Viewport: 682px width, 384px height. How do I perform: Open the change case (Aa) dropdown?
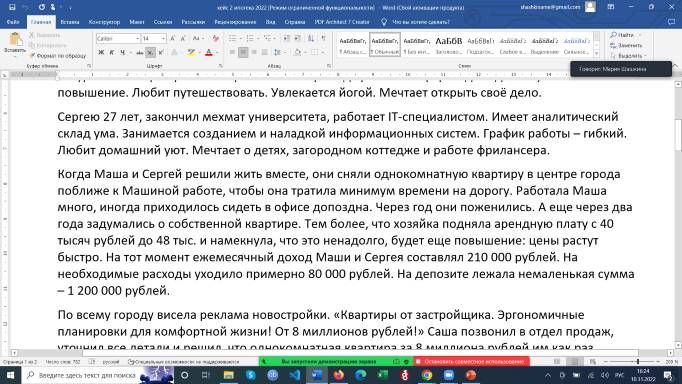coord(198,38)
